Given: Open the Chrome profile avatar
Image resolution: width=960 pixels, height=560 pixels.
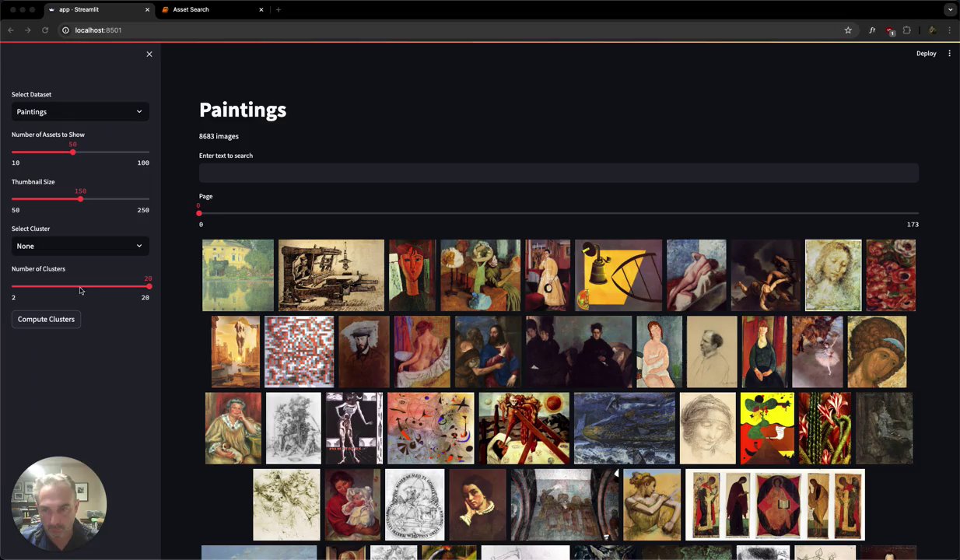Looking at the screenshot, I should tap(932, 30).
